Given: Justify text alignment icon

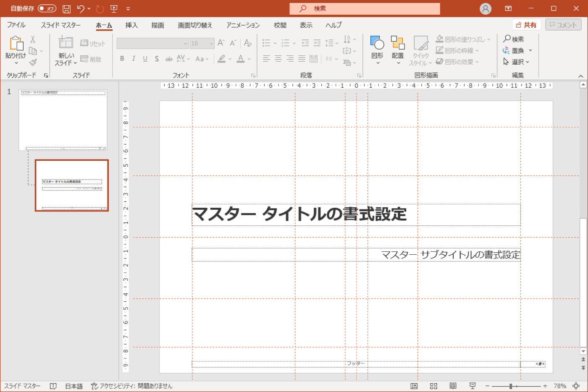Looking at the screenshot, I should pos(302,59).
